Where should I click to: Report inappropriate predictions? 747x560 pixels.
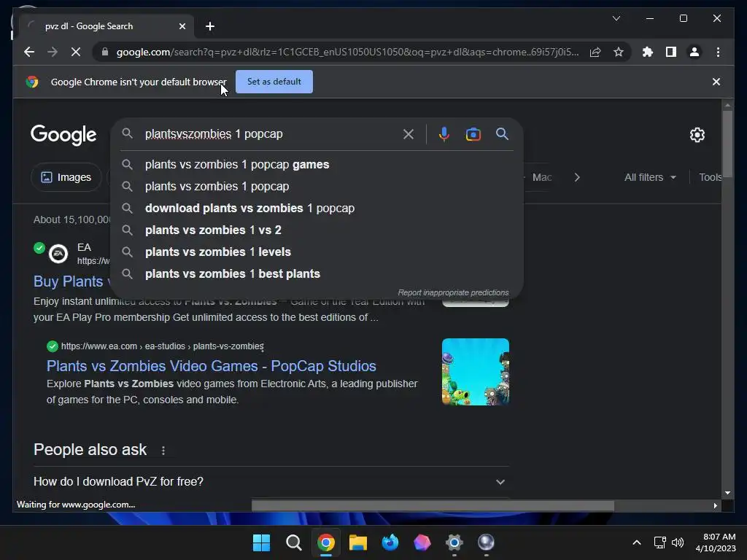point(453,292)
